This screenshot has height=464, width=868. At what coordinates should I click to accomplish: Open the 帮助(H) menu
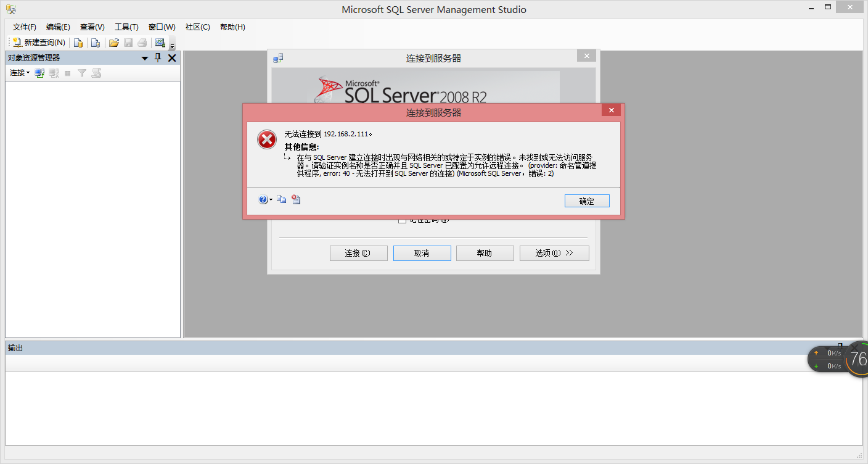(232, 27)
